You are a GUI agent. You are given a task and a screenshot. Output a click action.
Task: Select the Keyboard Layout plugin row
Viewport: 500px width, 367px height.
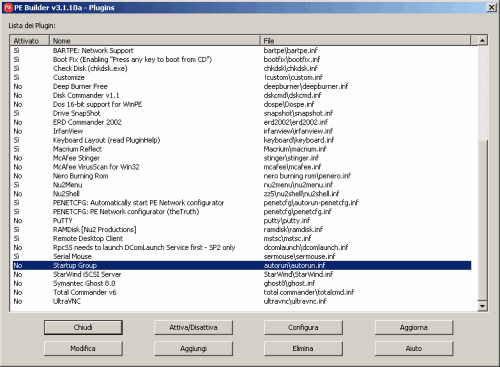(242, 140)
